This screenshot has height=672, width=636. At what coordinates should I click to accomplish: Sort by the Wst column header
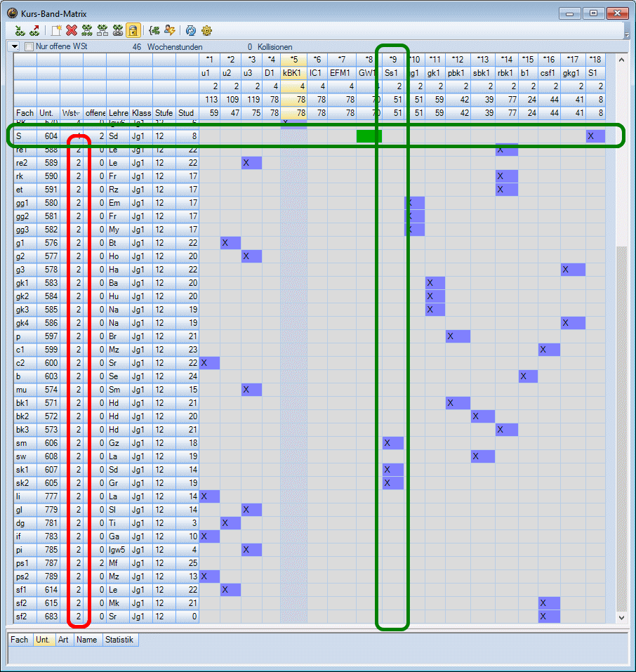pos(71,112)
